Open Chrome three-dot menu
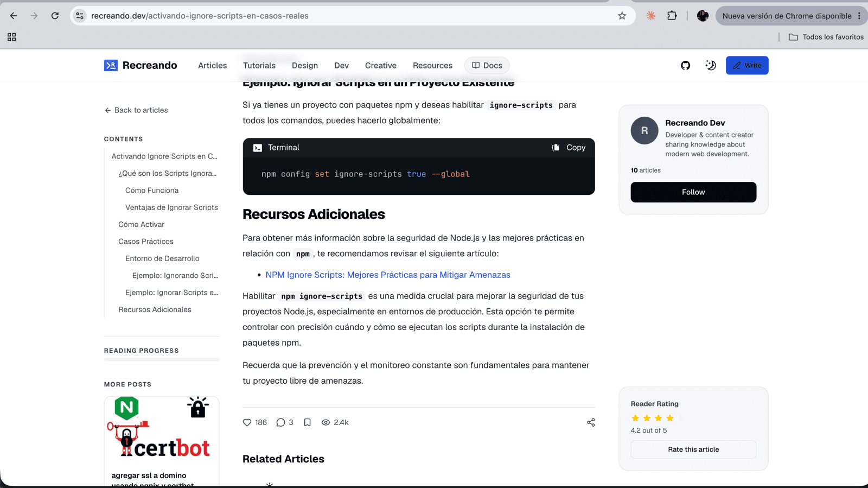The width and height of the screenshot is (868, 488). 859,16
